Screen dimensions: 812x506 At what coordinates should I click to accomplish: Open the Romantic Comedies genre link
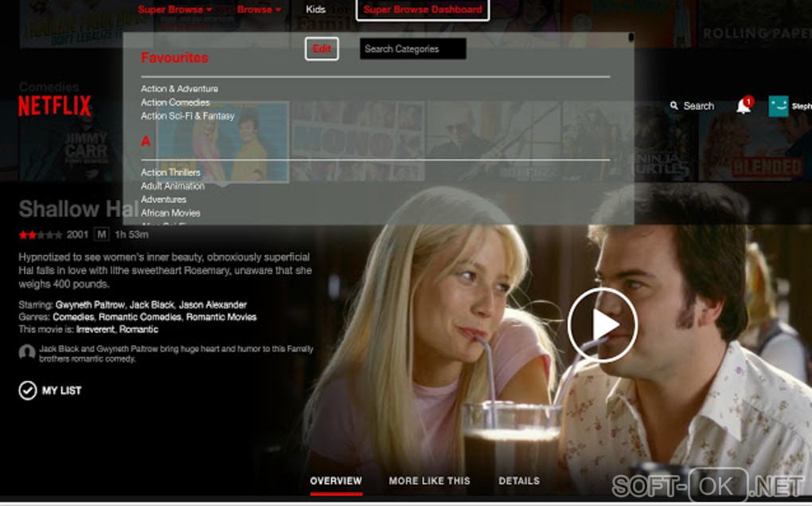click(x=140, y=317)
